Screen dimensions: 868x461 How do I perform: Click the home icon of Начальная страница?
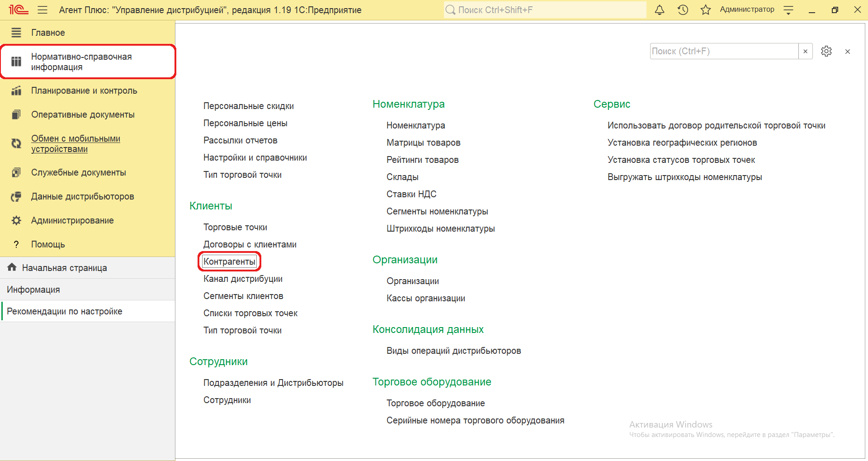tap(12, 267)
